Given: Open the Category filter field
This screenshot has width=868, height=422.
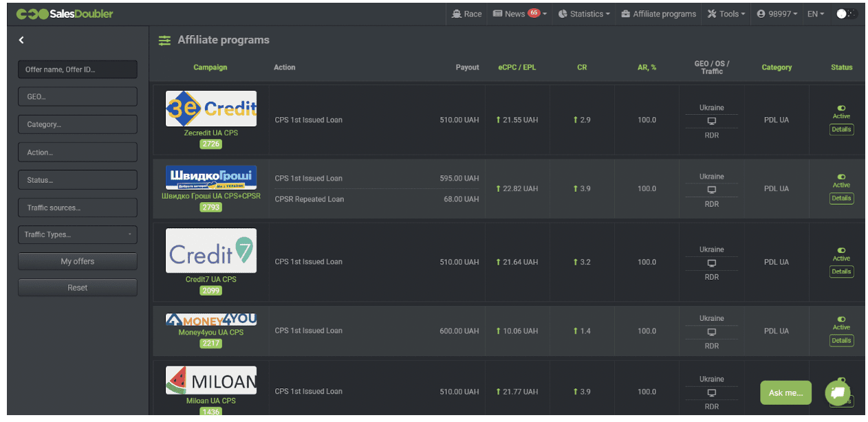Looking at the screenshot, I should pyautogui.click(x=78, y=124).
